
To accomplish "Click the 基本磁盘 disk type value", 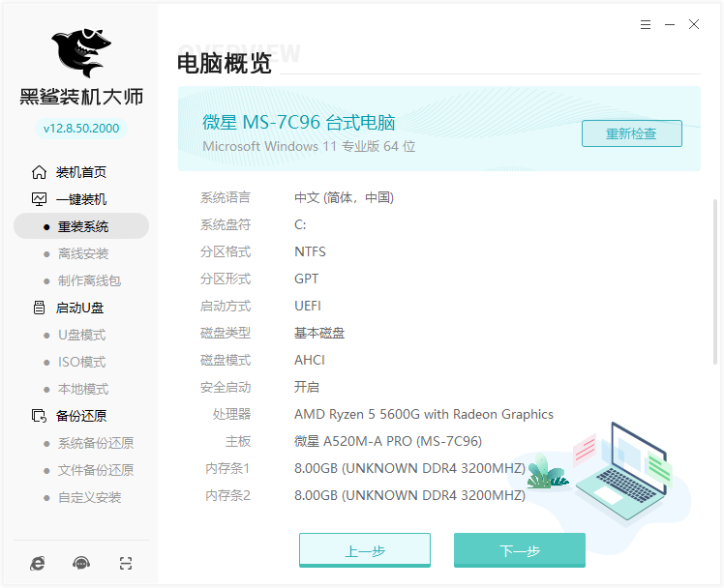I will pos(319,333).
